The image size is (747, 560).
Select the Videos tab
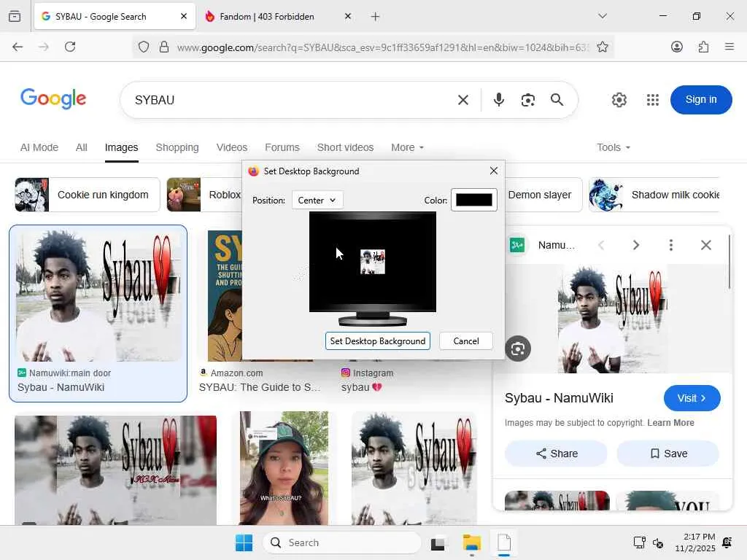pyautogui.click(x=232, y=147)
